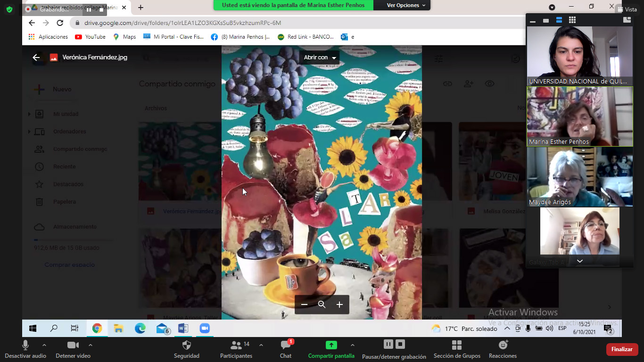The width and height of the screenshot is (644, 362).
Task: Expand the Abrir con dropdown
Action: 320,58
